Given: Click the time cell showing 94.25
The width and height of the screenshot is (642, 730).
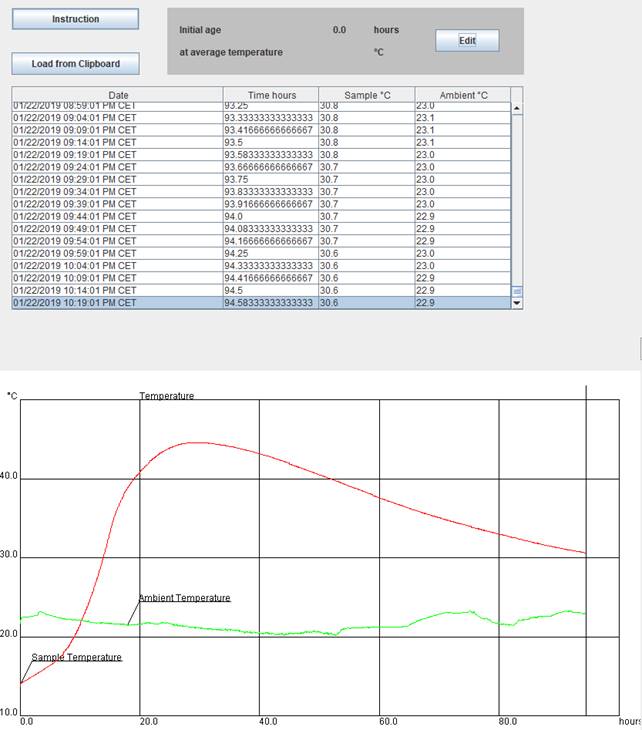Looking at the screenshot, I should 270,253.
